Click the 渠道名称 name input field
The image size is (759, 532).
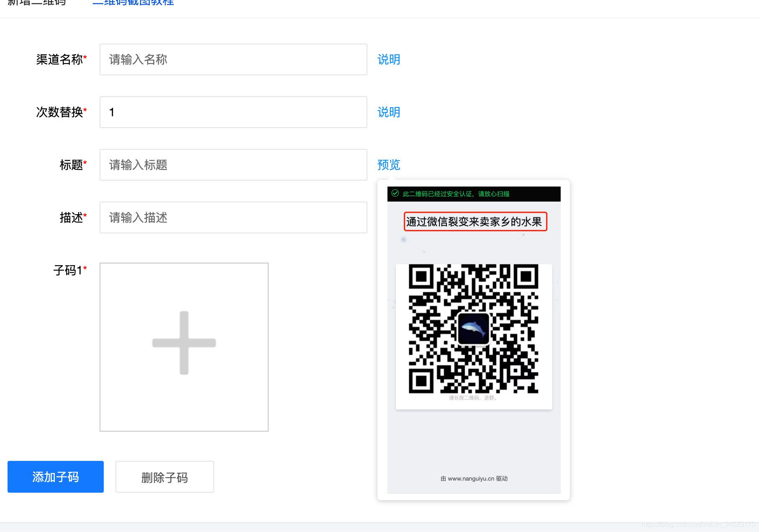coord(233,59)
